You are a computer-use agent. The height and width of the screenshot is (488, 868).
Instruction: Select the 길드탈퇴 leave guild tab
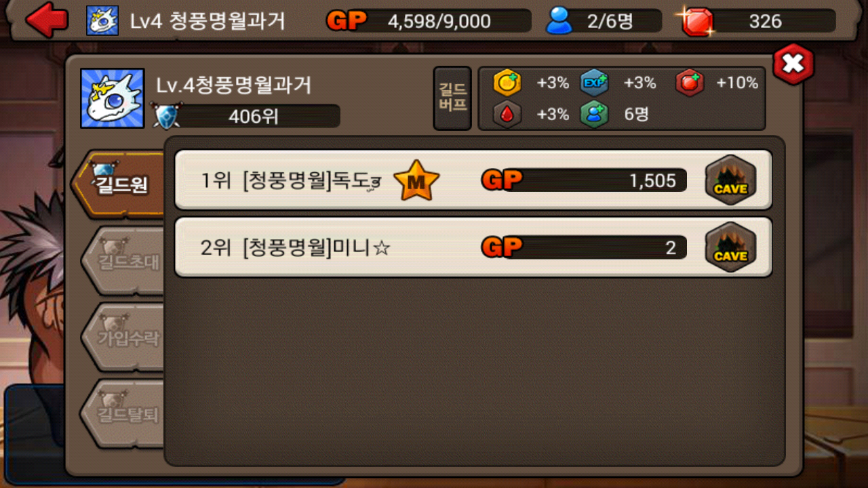[123, 413]
